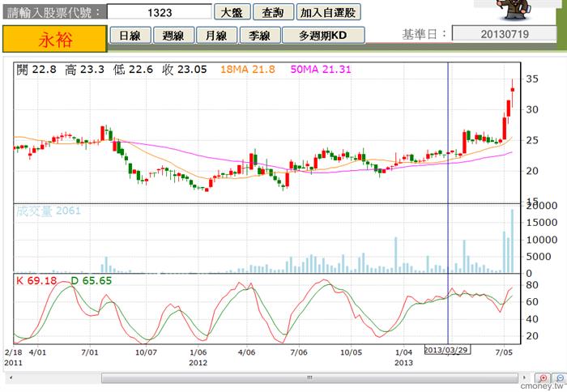Grab the horizontal chart scrollbar thumb
The height and width of the screenshot is (392, 567).
pyautogui.click(x=309, y=378)
